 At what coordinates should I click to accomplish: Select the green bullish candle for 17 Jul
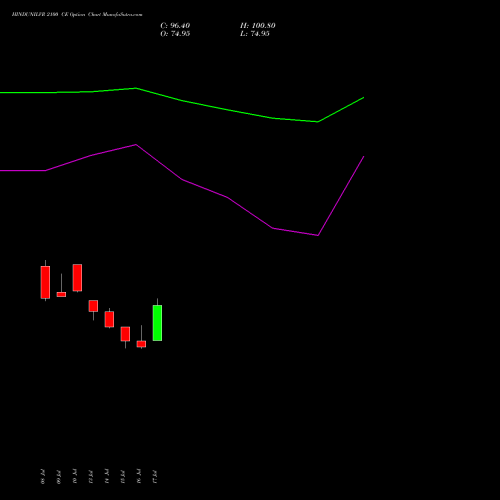coord(157,323)
